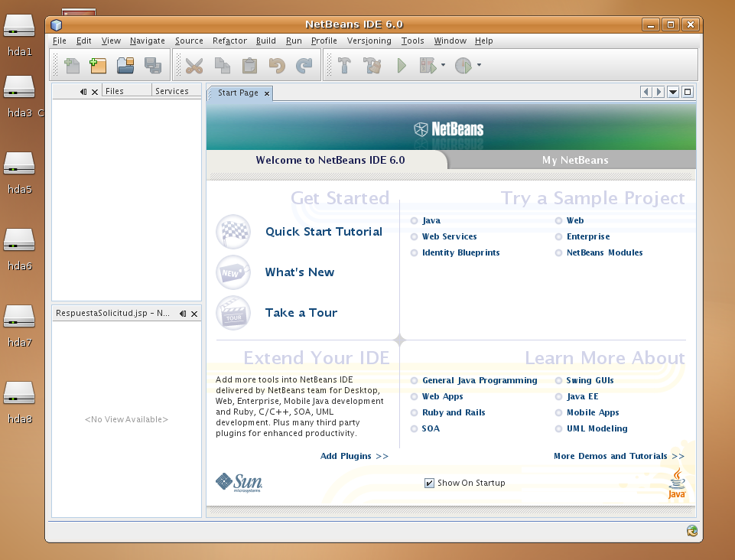Image resolution: width=735 pixels, height=560 pixels.
Task: Click the Profile Main Project clock icon
Action: pos(463,65)
